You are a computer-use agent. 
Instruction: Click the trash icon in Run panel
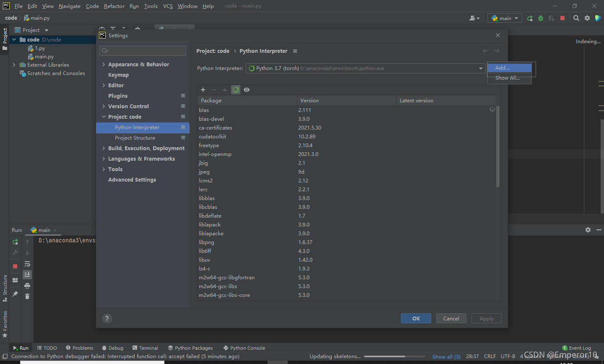coord(27,296)
